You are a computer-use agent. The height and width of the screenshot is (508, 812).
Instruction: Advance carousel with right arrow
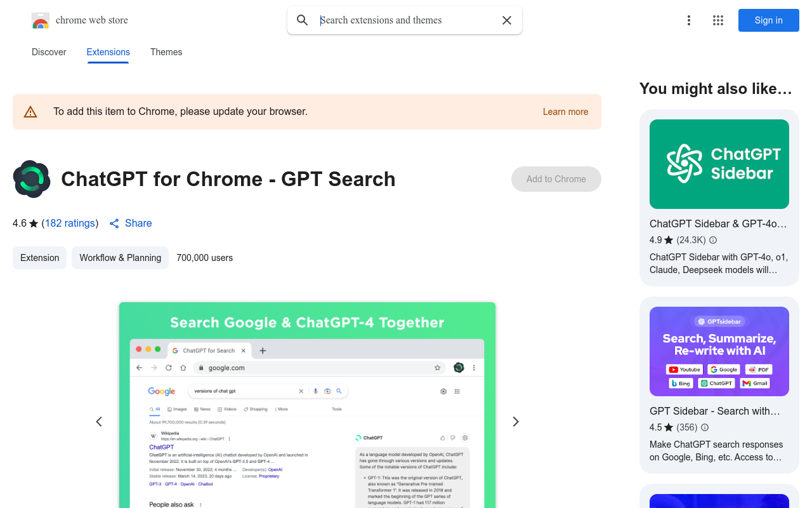(516, 421)
